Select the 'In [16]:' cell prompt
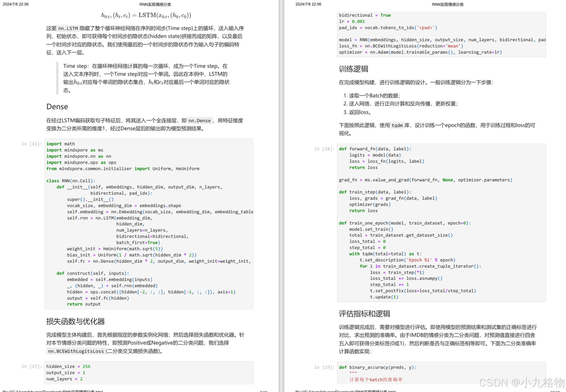The height and width of the screenshot is (392, 566). click(x=32, y=144)
